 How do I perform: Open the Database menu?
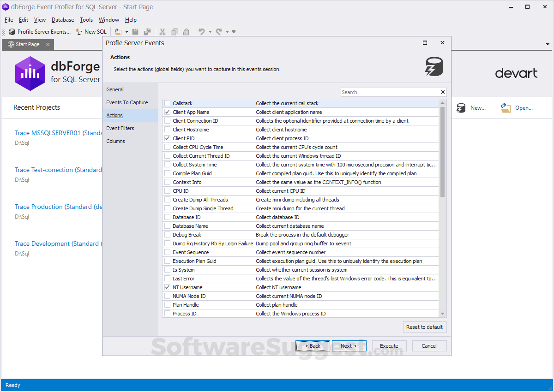(x=63, y=20)
